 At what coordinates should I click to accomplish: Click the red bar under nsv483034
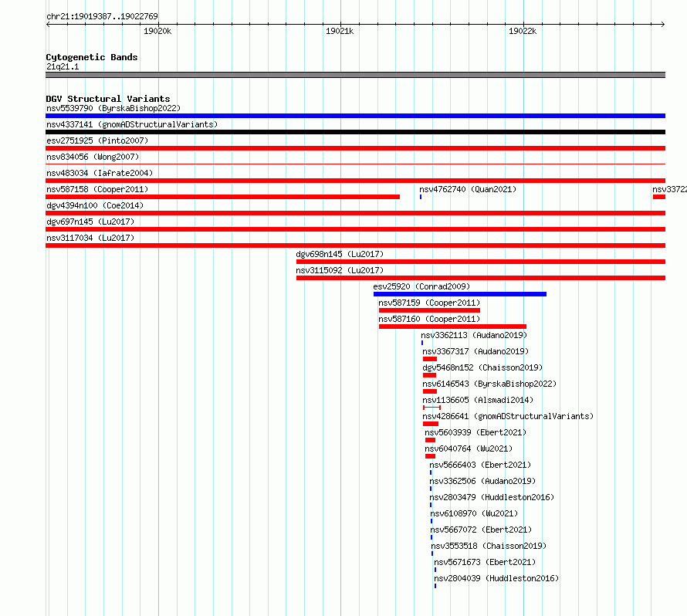(355, 181)
